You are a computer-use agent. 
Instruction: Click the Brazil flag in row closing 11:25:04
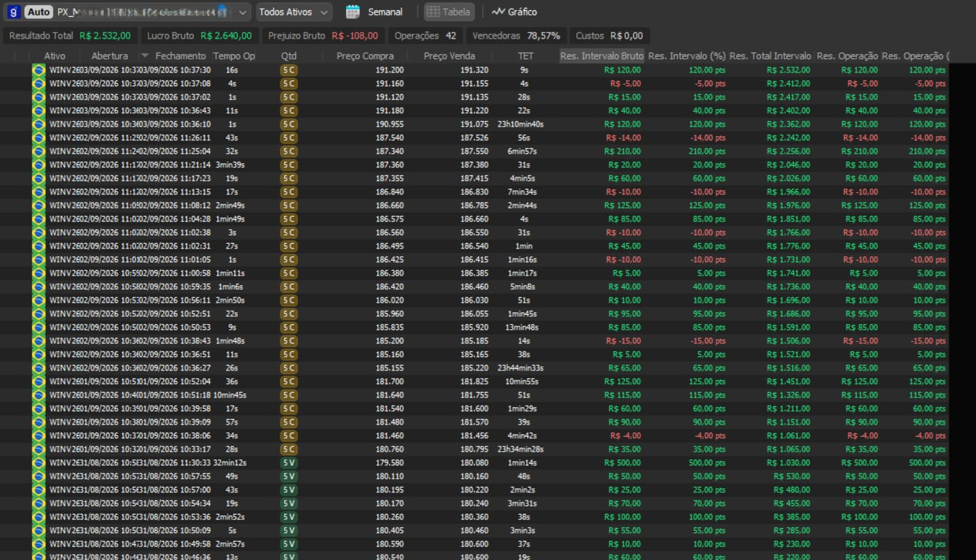39,151
